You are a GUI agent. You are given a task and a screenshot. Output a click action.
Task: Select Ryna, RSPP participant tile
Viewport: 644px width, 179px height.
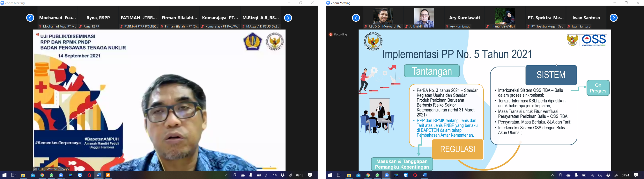[98, 18]
